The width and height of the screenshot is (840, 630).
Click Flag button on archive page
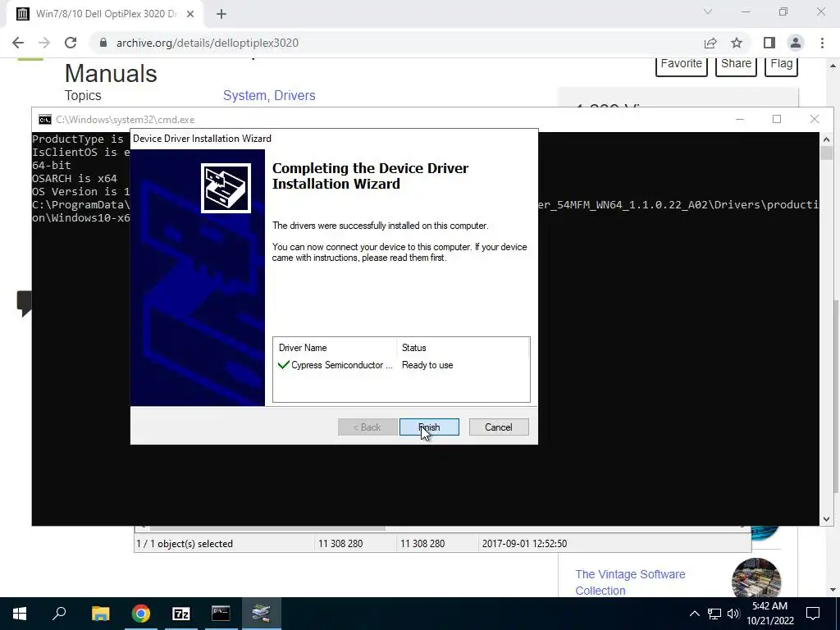pyautogui.click(x=781, y=64)
